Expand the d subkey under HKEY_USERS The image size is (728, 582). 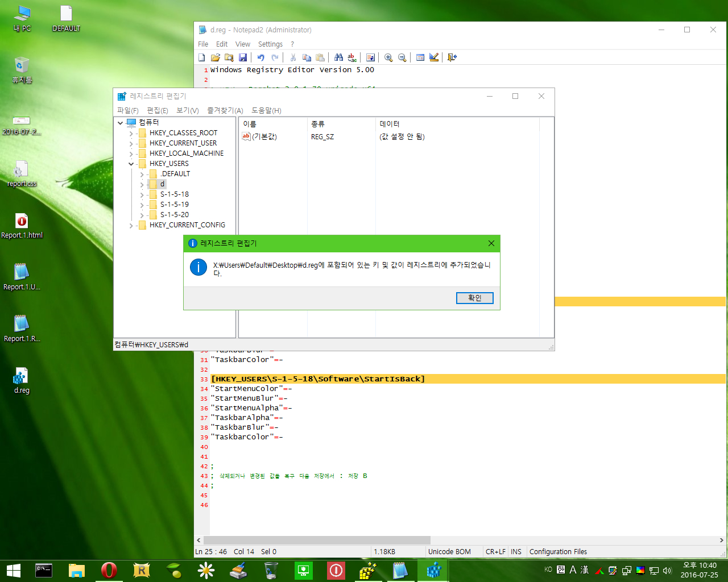(142, 184)
